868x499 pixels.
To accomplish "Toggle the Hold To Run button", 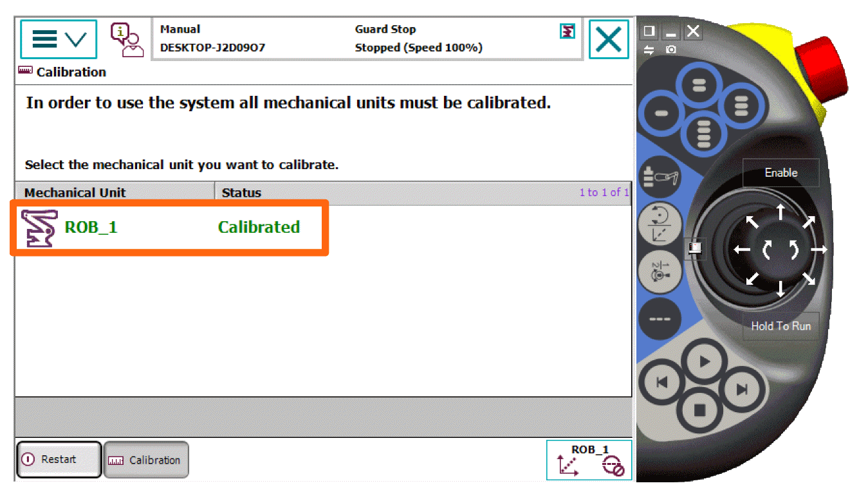I will point(780,326).
